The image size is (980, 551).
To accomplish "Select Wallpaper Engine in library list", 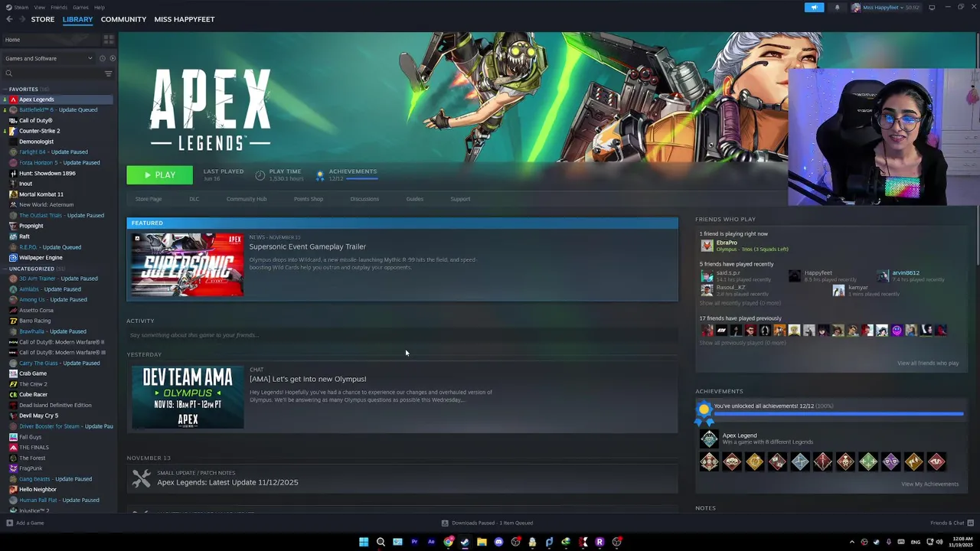I will click(x=41, y=257).
